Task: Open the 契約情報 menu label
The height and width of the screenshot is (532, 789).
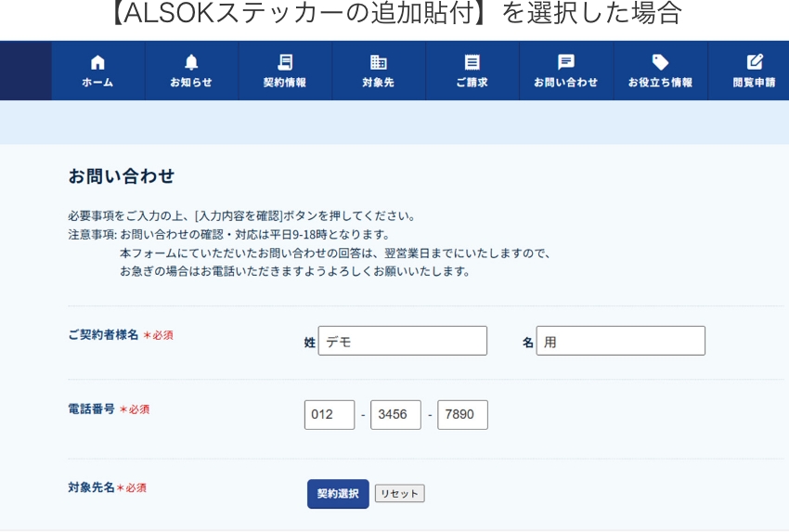Action: (x=285, y=83)
